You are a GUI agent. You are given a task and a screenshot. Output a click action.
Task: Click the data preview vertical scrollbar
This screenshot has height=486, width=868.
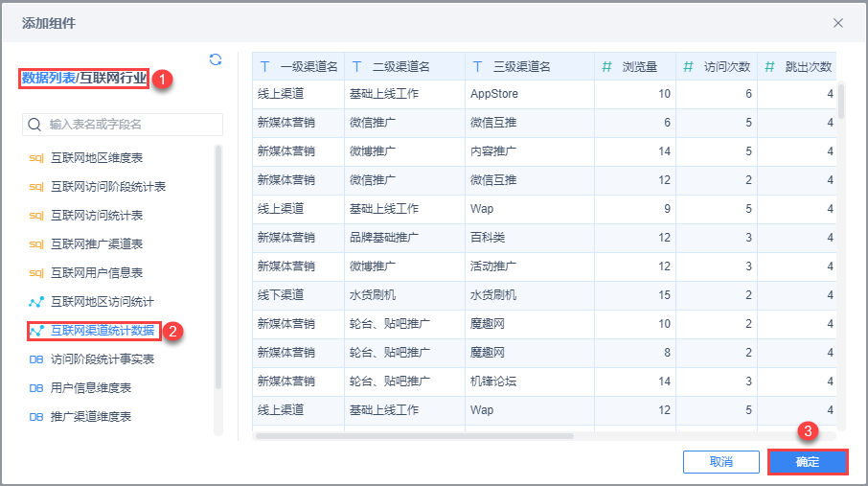tap(841, 101)
